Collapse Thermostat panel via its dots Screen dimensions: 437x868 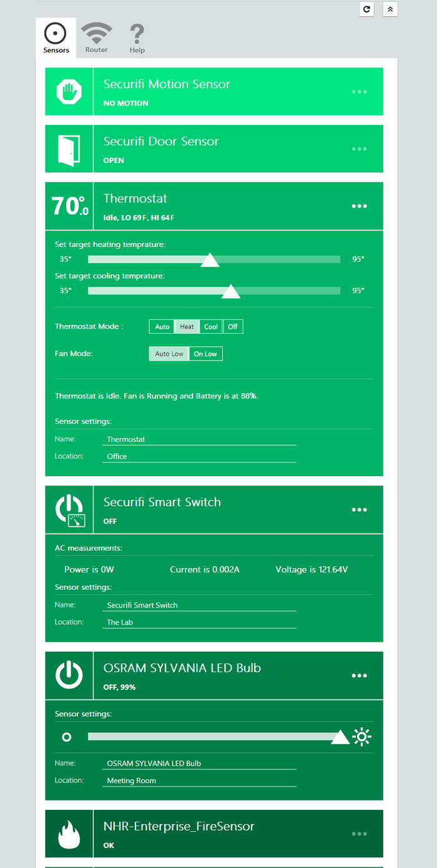[x=359, y=206]
